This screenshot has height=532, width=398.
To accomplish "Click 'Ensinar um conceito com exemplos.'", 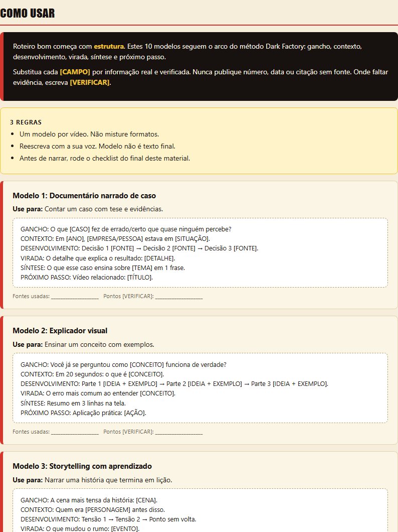I will click(99, 344).
